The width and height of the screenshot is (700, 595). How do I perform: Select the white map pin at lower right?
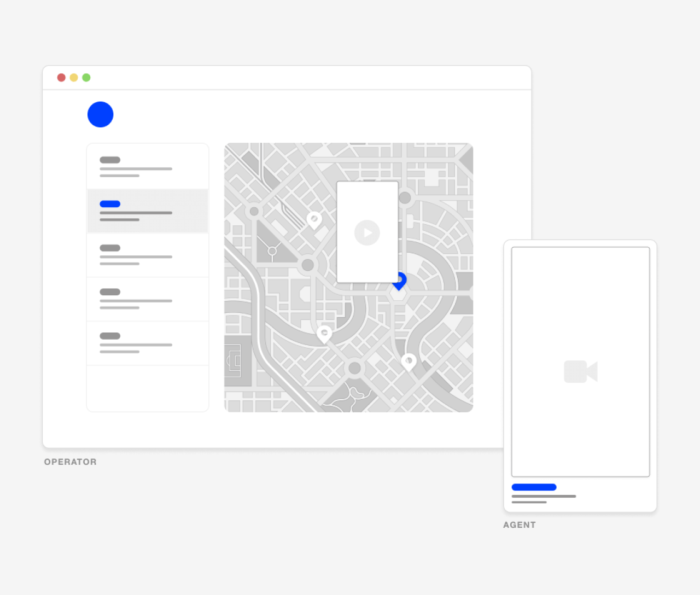[409, 362]
